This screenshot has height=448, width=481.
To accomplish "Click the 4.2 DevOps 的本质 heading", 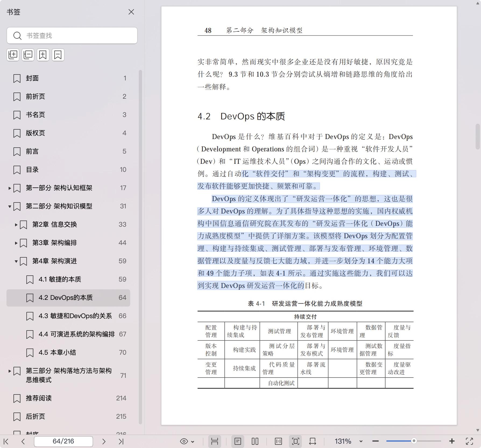I will (241, 116).
